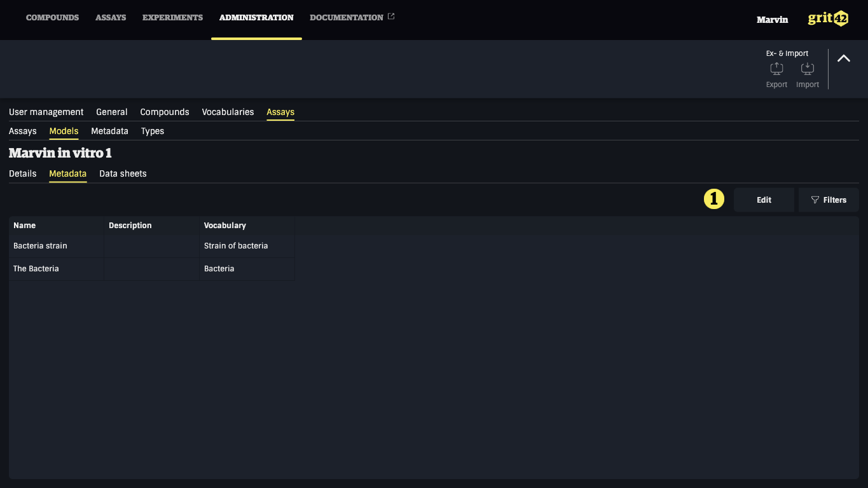Click the Marvin in vitro 1 heading
The width and height of the screenshot is (868, 488).
(60, 153)
